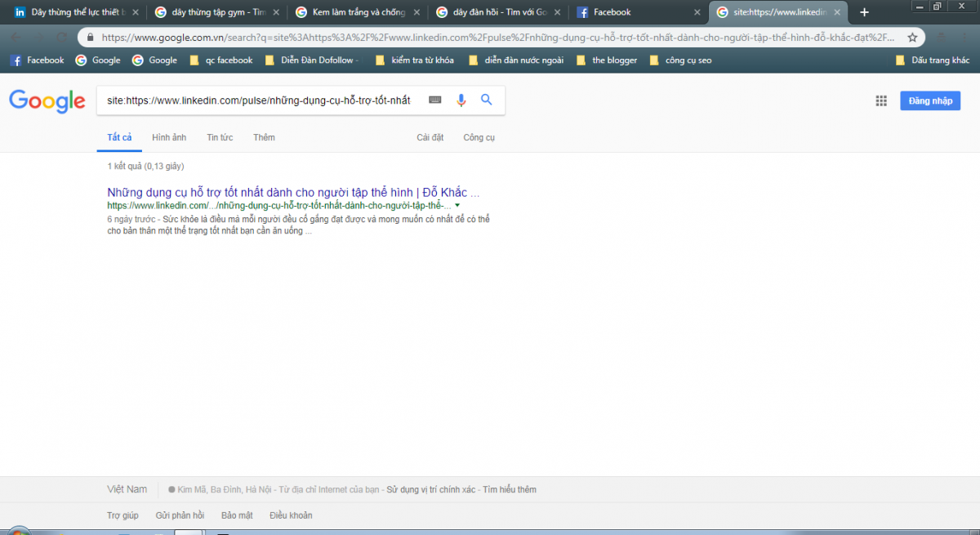The height and width of the screenshot is (535, 980).
Task: Select the 'Tất cả' results tab
Action: pos(119,137)
